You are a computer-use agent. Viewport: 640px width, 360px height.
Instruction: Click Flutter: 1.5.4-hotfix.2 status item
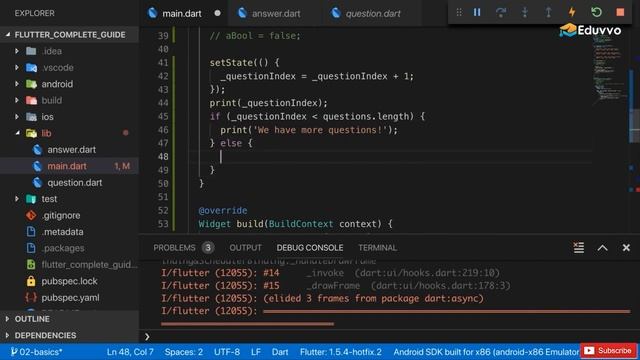pyautogui.click(x=341, y=352)
